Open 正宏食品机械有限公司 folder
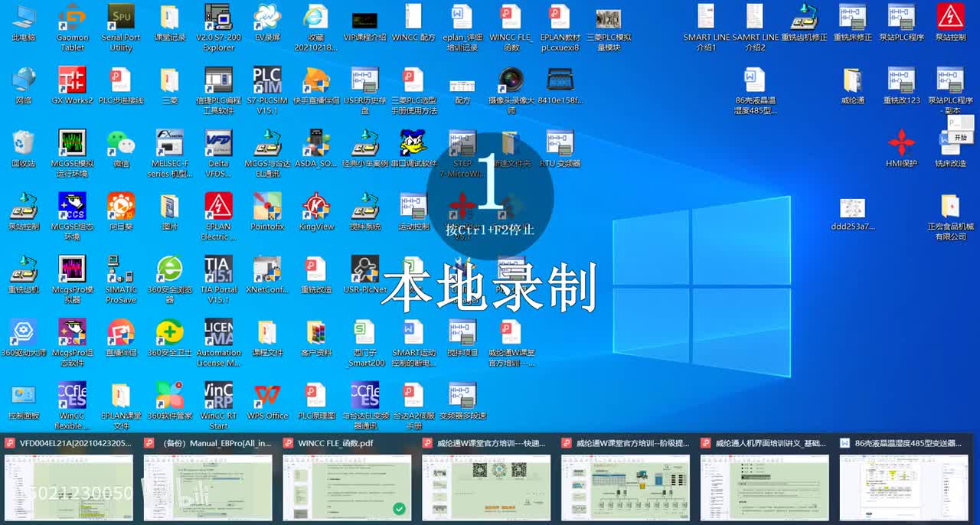The width and height of the screenshot is (980, 525). 950,217
